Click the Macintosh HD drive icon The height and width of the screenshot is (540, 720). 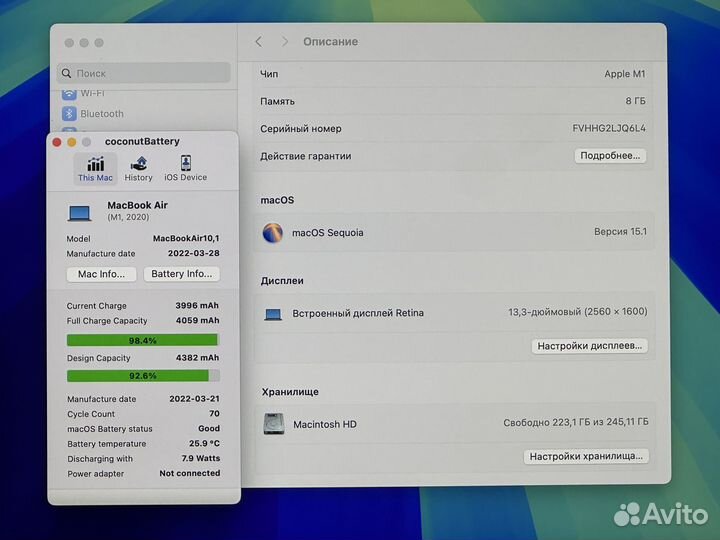pos(274,424)
